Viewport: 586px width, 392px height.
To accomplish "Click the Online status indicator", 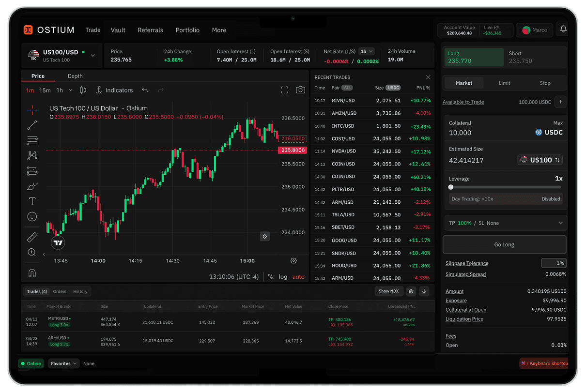I will click(31, 363).
